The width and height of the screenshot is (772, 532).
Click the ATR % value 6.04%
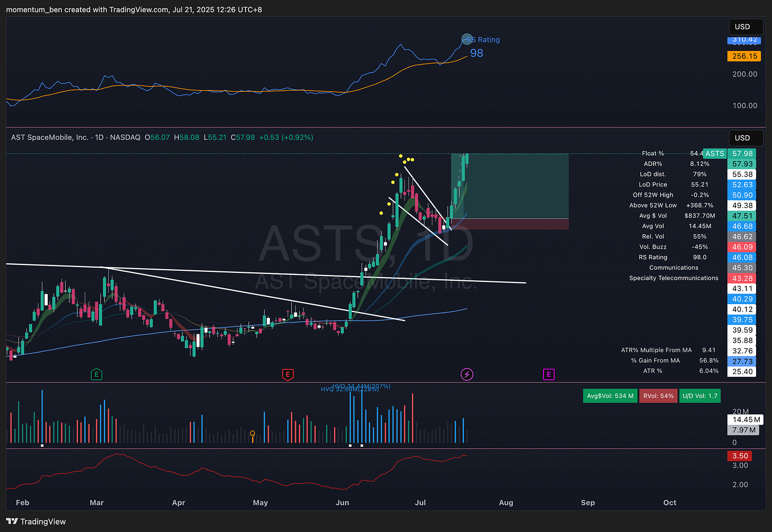(709, 371)
